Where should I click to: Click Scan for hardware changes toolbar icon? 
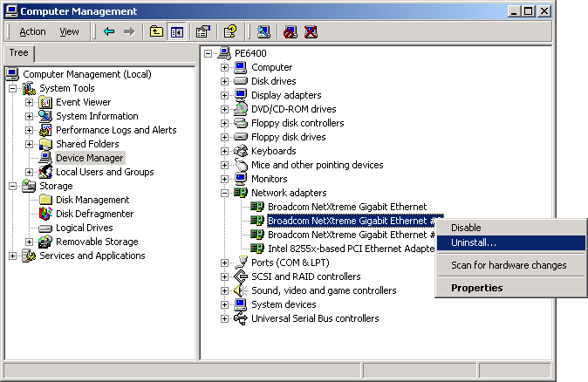point(263,32)
